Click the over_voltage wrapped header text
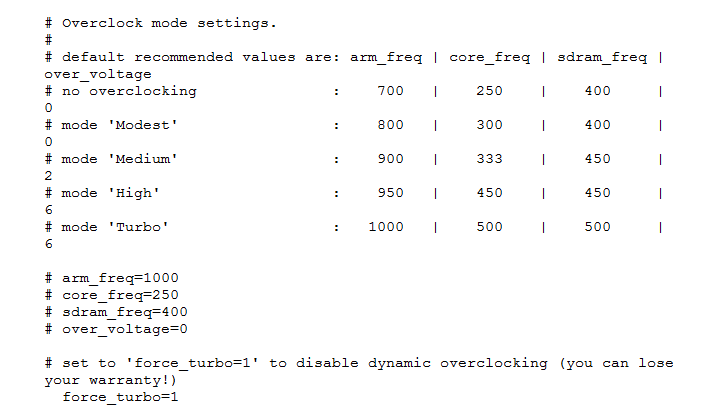This screenshot has height=412, width=724. point(98,74)
